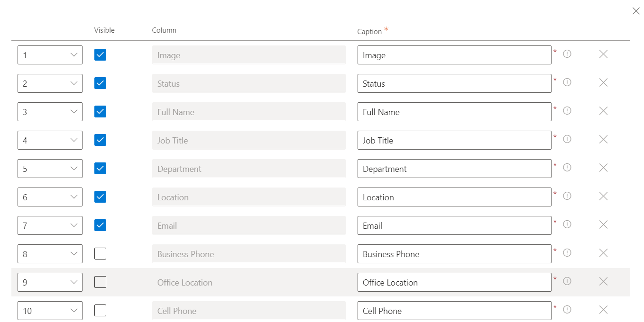644x322 pixels.
Task: Open the order dropdown showing 4
Action: [50, 140]
